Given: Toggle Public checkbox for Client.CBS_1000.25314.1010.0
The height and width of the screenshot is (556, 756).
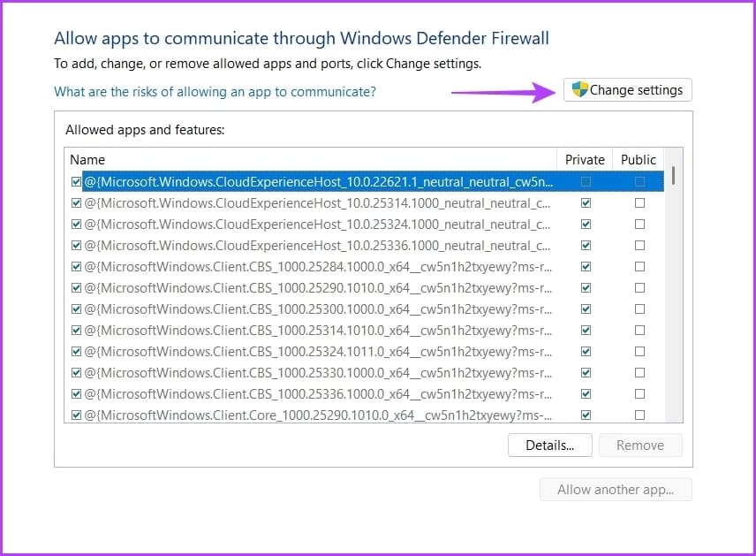Looking at the screenshot, I should point(639,330).
